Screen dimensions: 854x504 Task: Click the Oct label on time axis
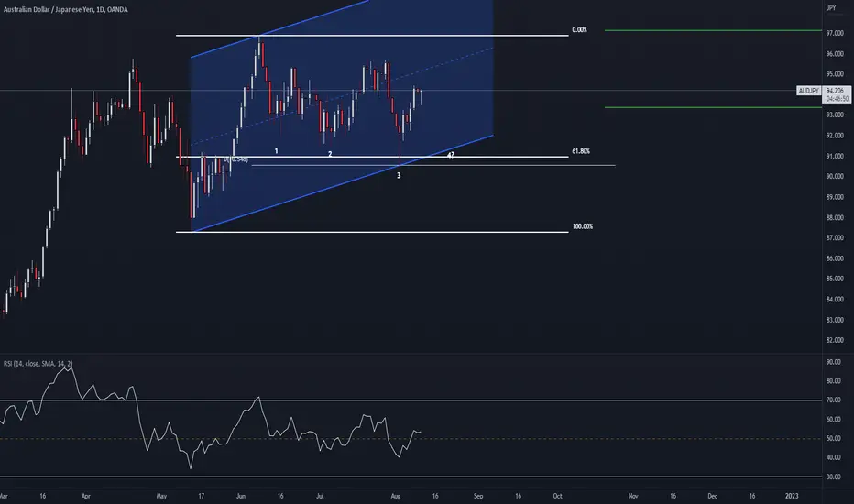tap(558, 497)
